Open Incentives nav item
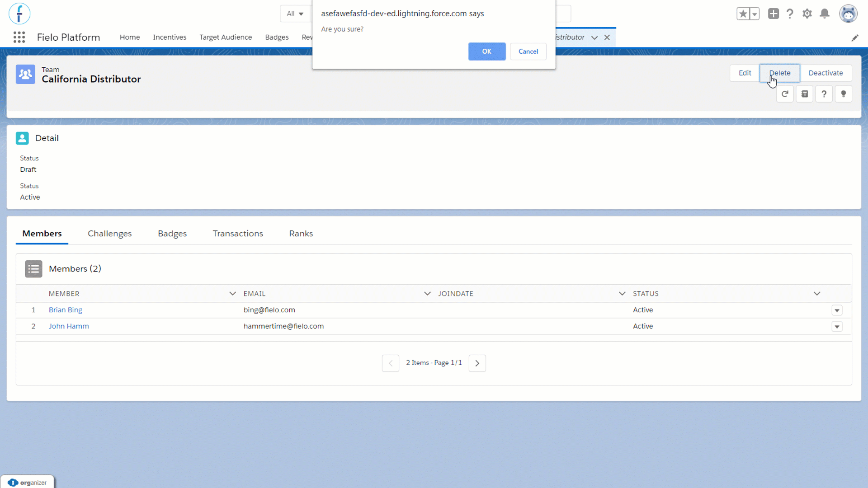868x488 pixels. 170,37
